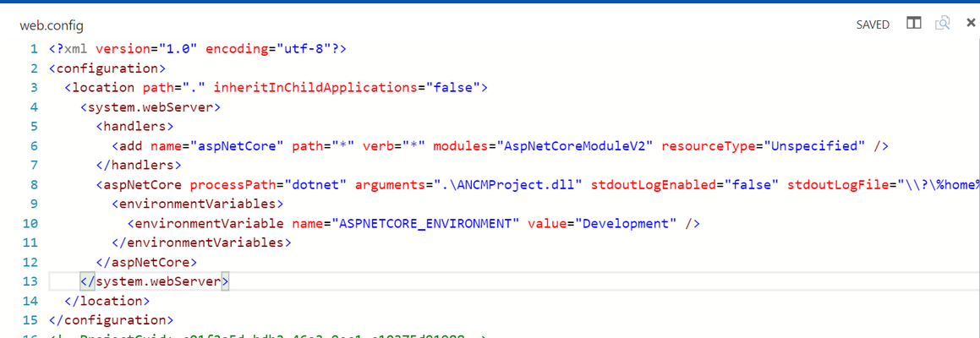980x338 pixels.
Task: Click the "AspNetCoreModuleV2" value
Action: pyautogui.click(x=575, y=145)
